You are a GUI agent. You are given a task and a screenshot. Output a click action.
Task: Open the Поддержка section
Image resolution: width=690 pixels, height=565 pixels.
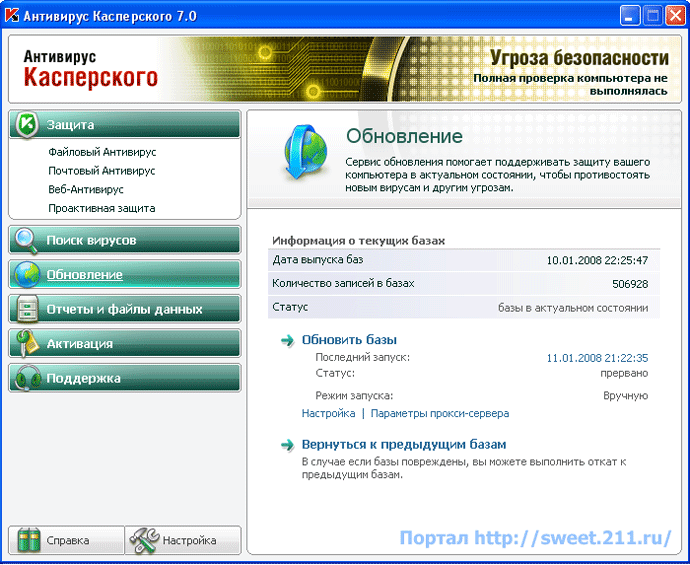click(125, 378)
